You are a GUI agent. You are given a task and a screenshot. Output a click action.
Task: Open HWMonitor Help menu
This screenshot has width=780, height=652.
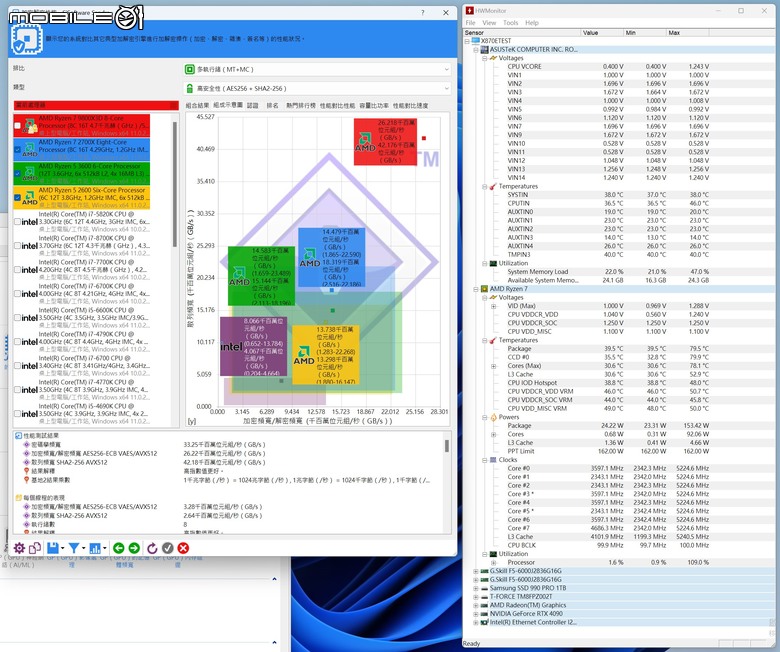532,23
